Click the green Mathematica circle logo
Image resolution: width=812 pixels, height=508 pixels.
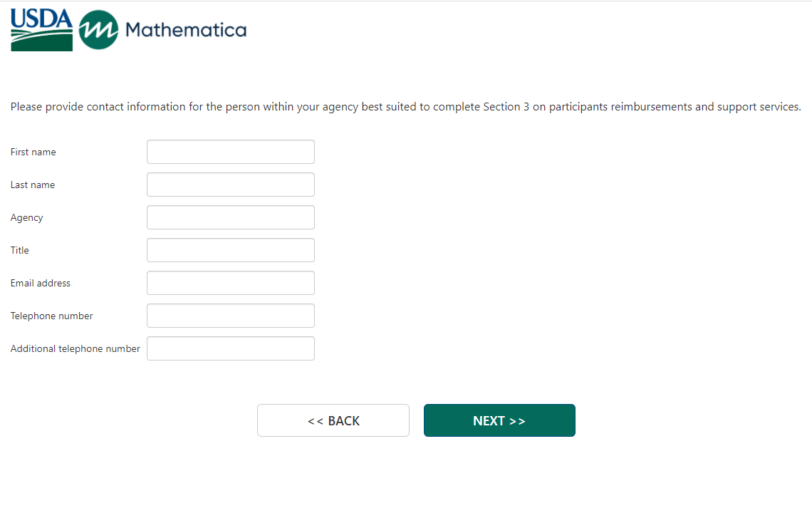98,30
